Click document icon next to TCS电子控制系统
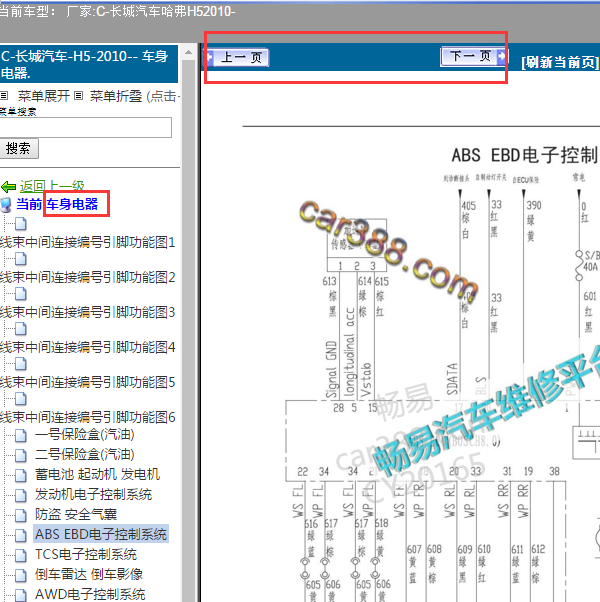The width and height of the screenshot is (600, 602). tap(21, 555)
